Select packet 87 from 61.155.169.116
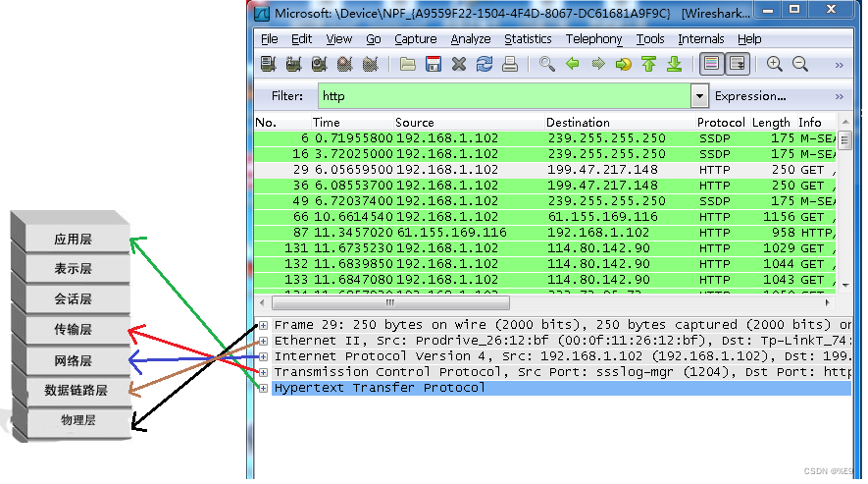The image size is (868, 484). pos(545,233)
